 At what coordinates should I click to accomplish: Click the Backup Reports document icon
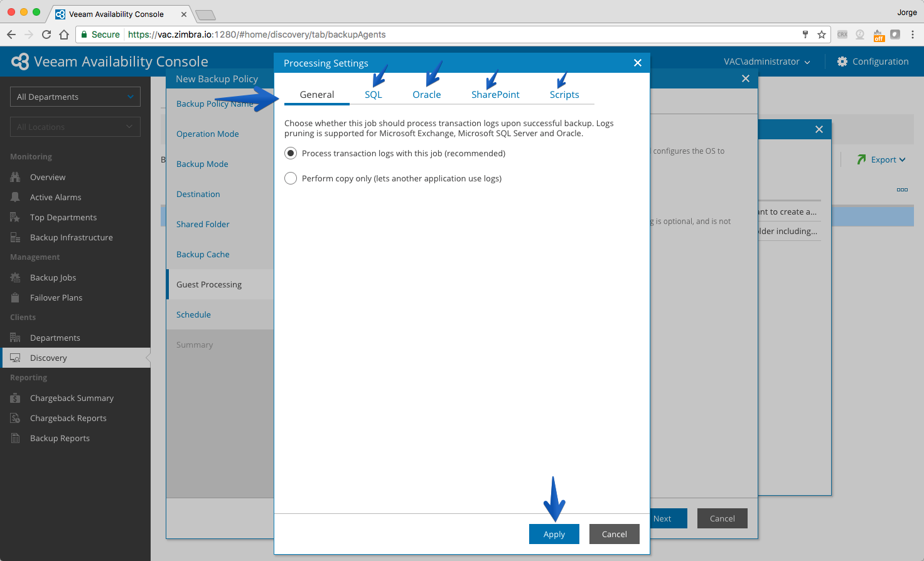(x=15, y=438)
